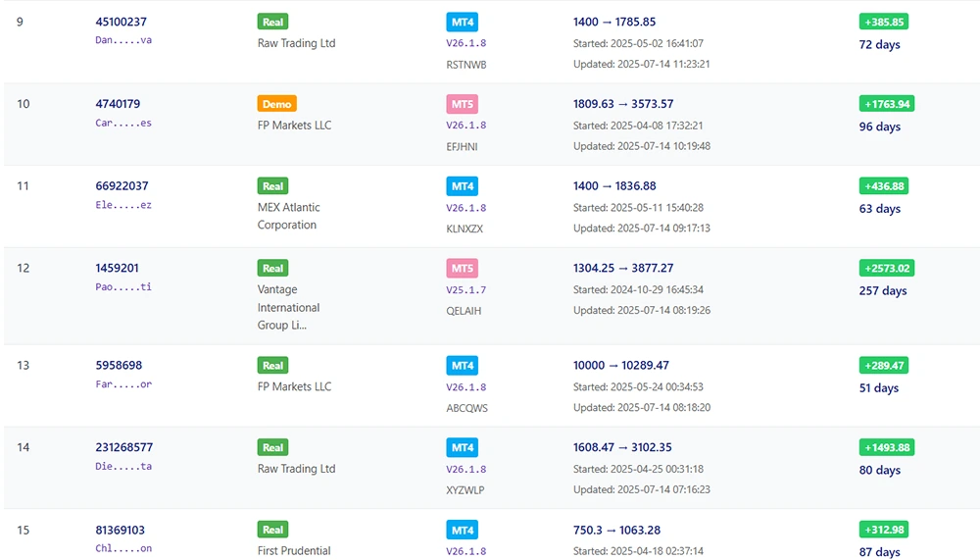The image size is (980, 560).
Task: Click the MT5 badge above EFJHNI
Action: pyautogui.click(x=462, y=104)
